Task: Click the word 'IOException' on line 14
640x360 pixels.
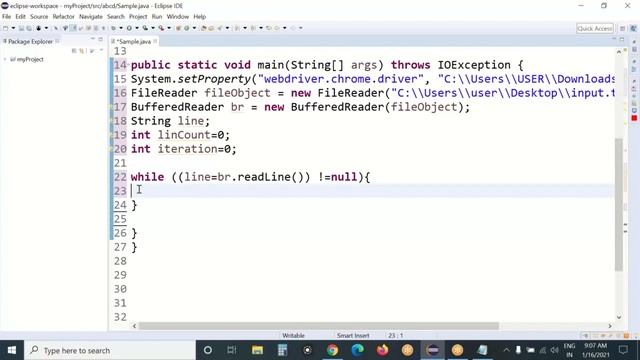Action: click(x=474, y=65)
